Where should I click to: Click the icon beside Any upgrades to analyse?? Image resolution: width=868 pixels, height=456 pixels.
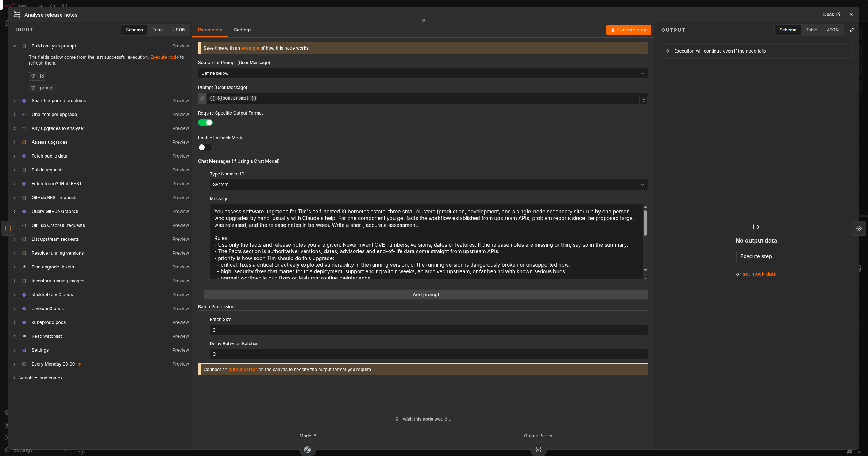click(x=24, y=128)
